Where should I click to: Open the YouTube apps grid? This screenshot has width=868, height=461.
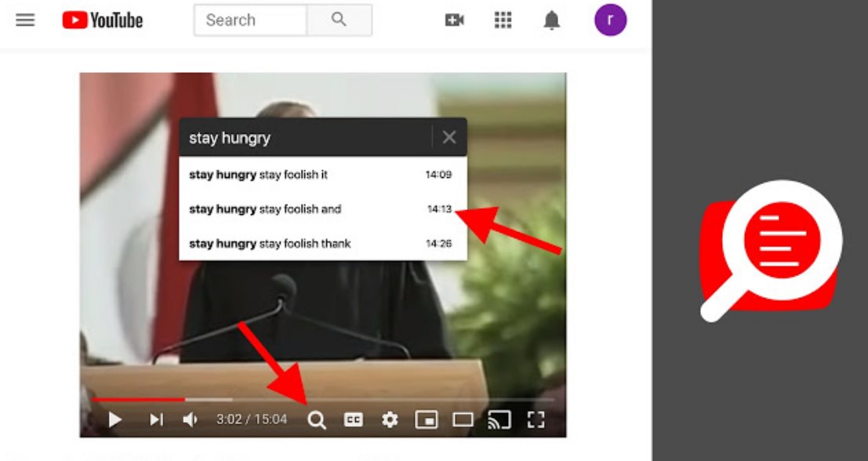tap(503, 20)
